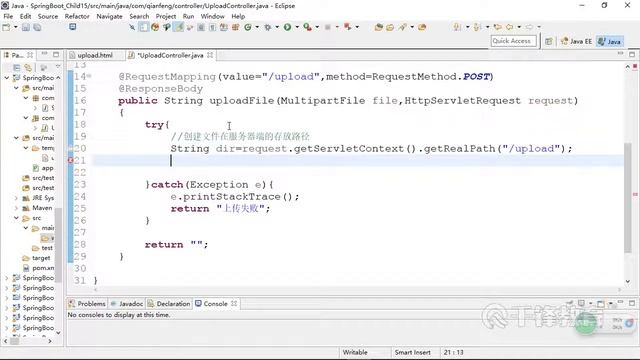Screen dimensions: 640x360
Task: Click the Skip All Breakpoints icon
Action: (132, 27)
